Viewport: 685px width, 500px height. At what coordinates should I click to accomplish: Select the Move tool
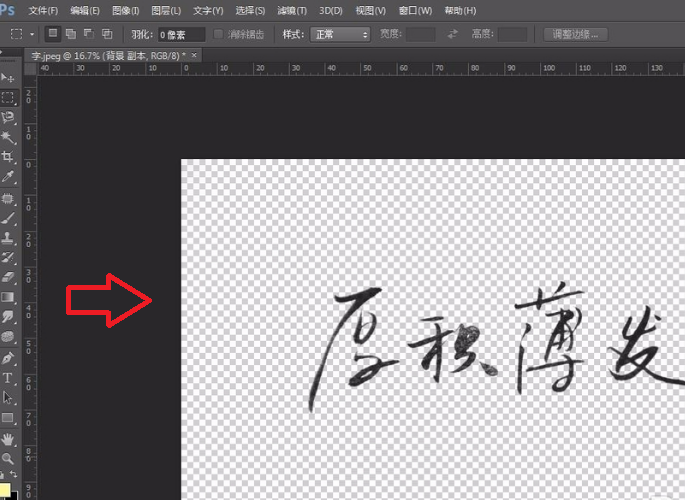point(8,78)
